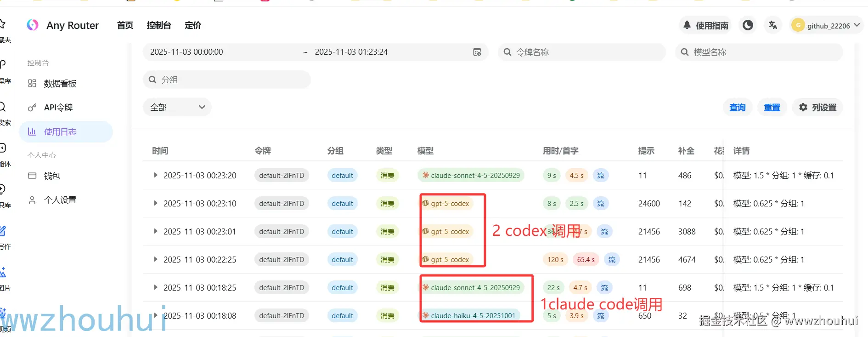The height and width of the screenshot is (337, 868).
Task: Click the prompt count 24600
Action: 649,203
